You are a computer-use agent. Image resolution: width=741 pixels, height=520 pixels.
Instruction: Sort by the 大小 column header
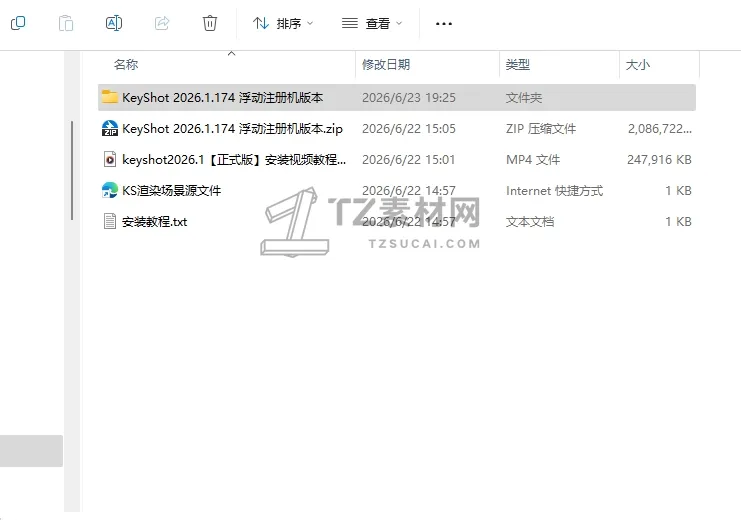(638, 64)
